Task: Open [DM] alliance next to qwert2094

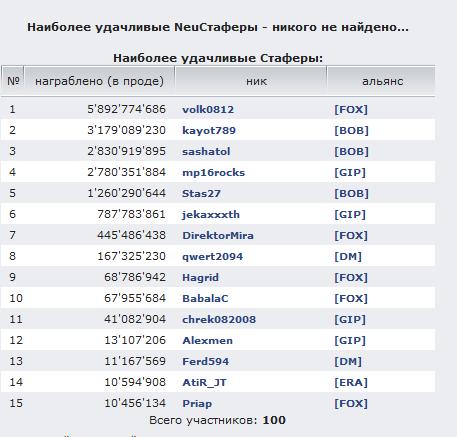Action: [x=348, y=256]
